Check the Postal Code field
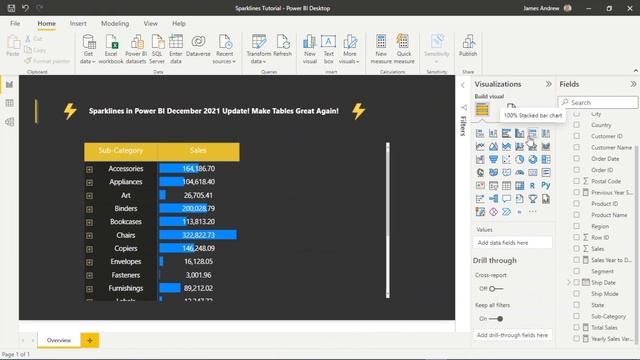Screen dimensions: 640x360 point(576,181)
